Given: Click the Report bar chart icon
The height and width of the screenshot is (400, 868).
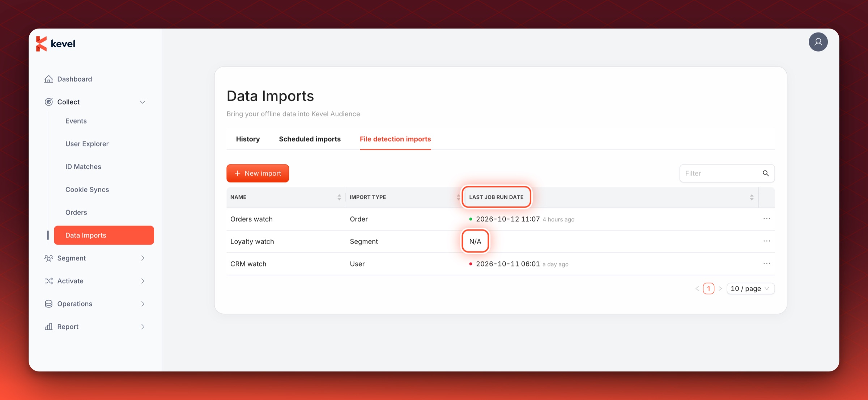Looking at the screenshot, I should 48,327.
